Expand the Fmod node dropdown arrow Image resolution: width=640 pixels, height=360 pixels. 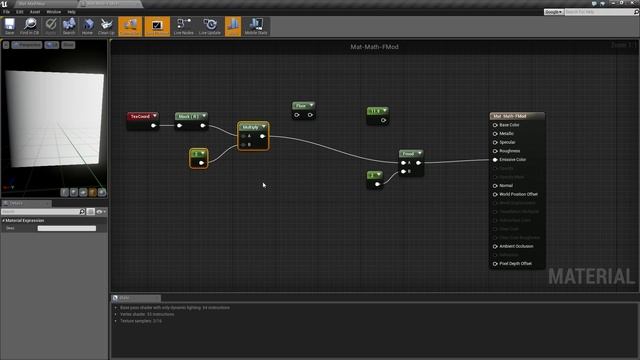click(420, 153)
